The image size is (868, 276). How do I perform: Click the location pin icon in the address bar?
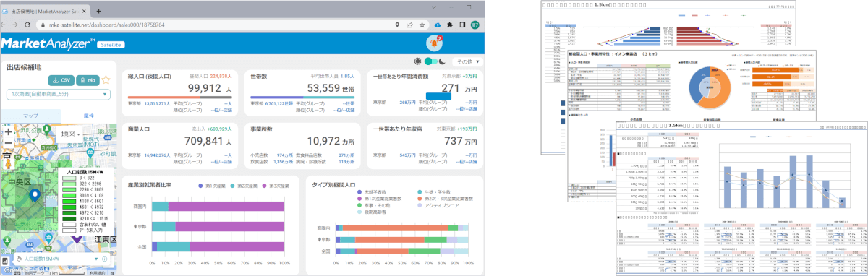click(397, 24)
